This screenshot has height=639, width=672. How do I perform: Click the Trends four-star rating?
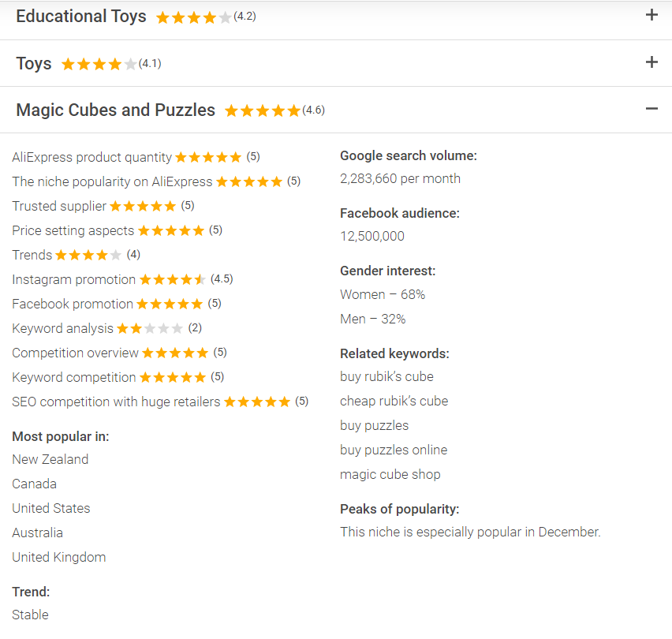(x=88, y=255)
